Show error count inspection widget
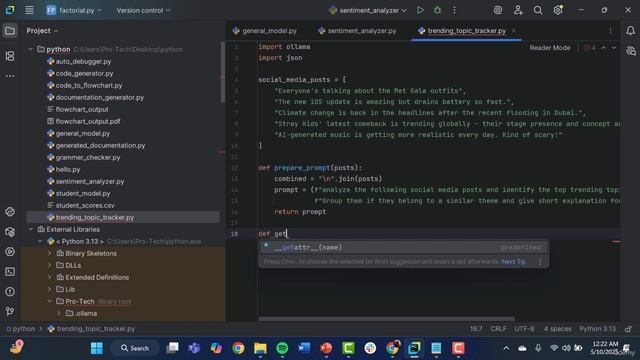 pos(590,48)
